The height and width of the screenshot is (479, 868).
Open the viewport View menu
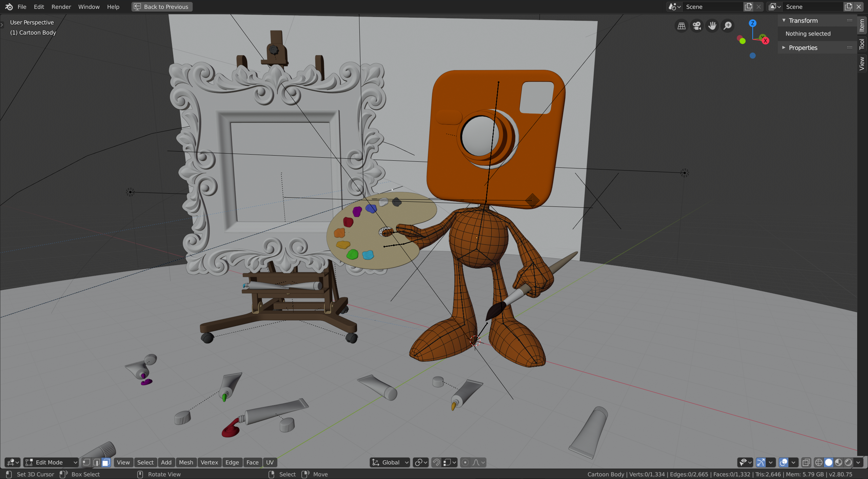[123, 462]
